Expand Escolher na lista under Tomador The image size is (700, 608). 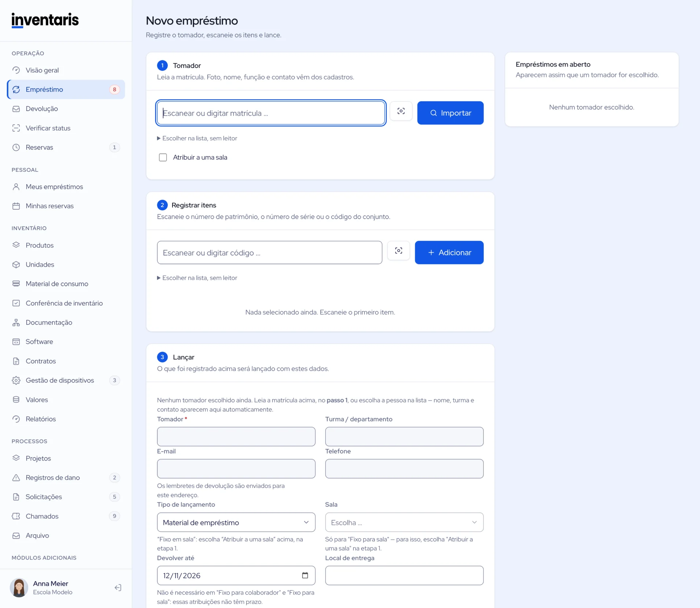pyautogui.click(x=197, y=138)
